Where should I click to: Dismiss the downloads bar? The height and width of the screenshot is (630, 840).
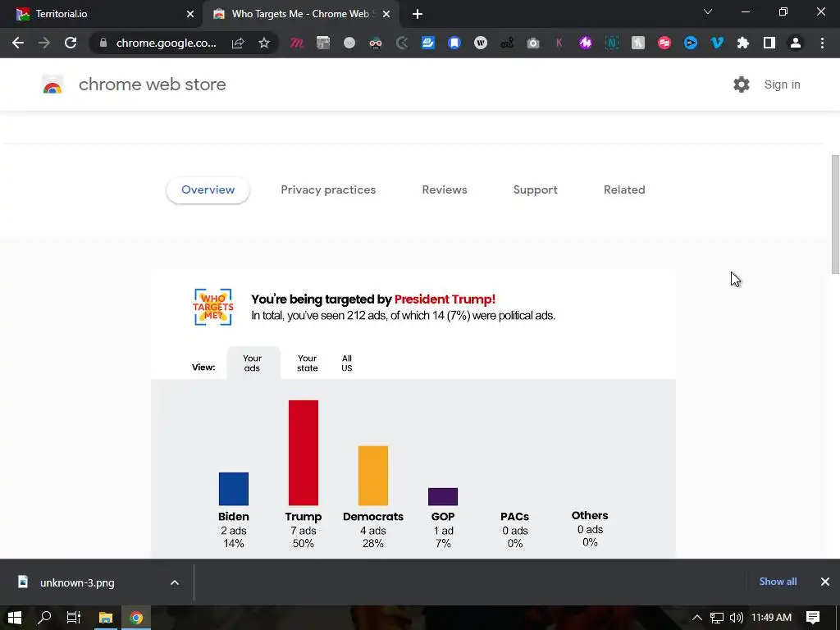(x=825, y=582)
